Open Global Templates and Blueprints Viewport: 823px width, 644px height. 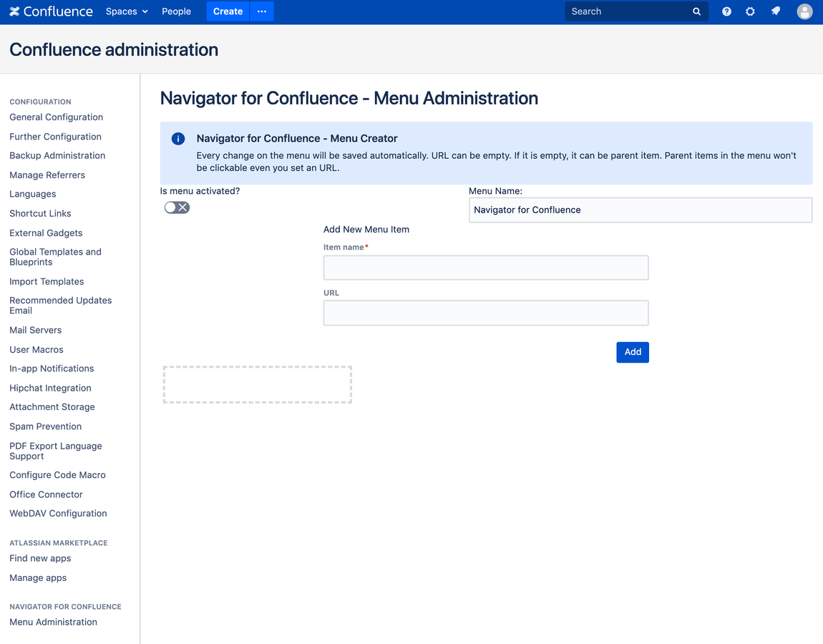(x=55, y=257)
